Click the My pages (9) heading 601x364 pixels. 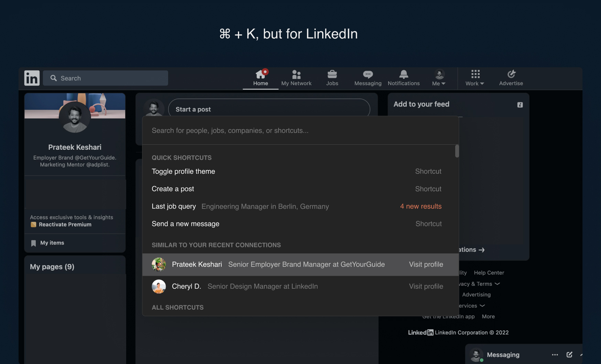[52, 267]
